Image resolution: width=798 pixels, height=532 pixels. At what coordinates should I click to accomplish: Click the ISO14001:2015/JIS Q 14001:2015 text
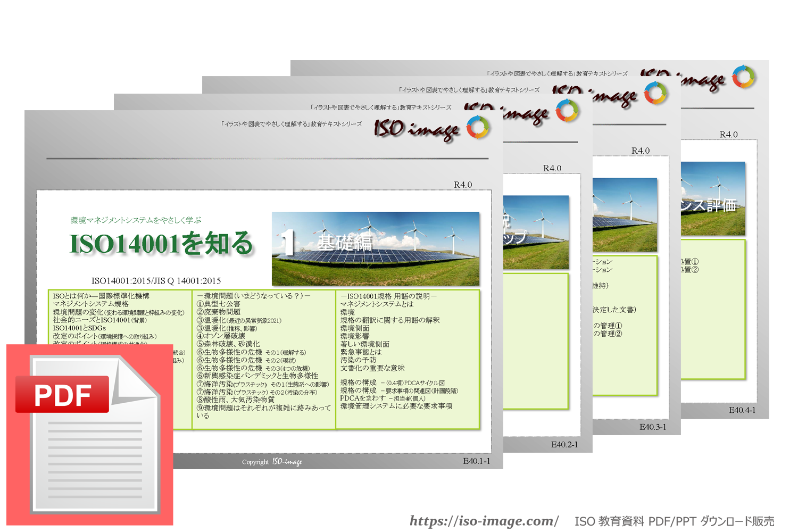coord(156,280)
